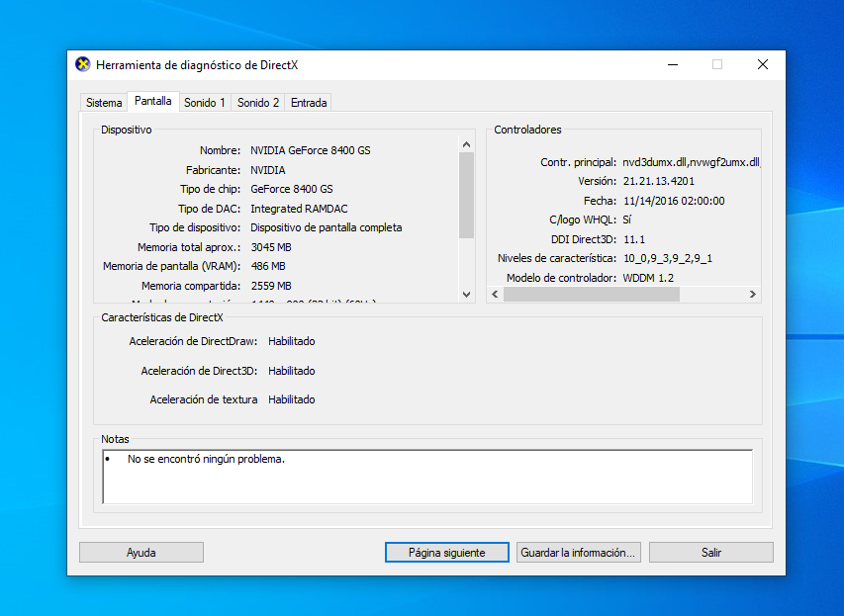
Task: Switch to the Sistema tab
Action: [x=104, y=103]
